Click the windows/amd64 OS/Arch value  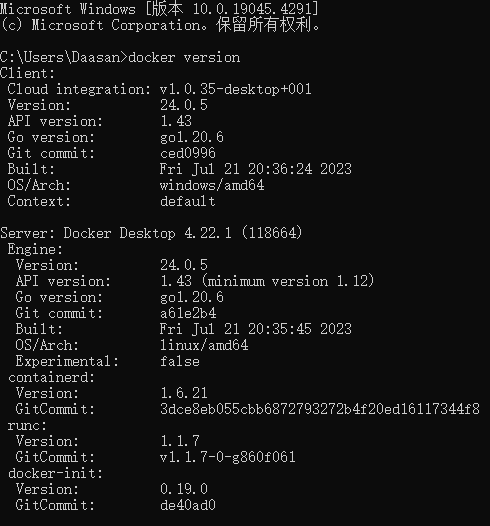pos(212,185)
